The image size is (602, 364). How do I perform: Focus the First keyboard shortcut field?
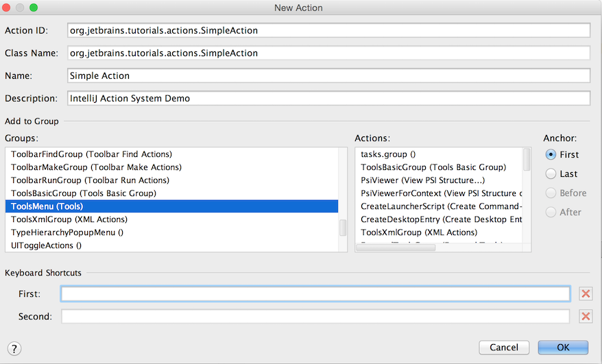[x=315, y=294]
